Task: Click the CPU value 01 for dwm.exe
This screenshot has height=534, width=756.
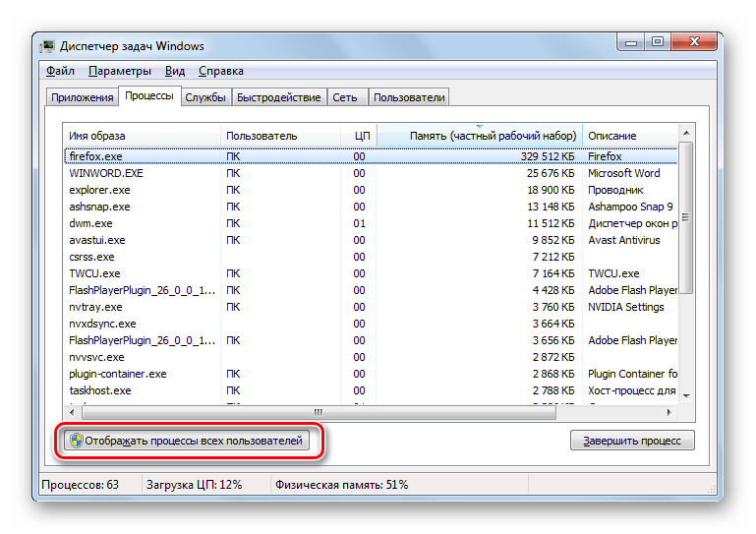Action: pos(359,223)
